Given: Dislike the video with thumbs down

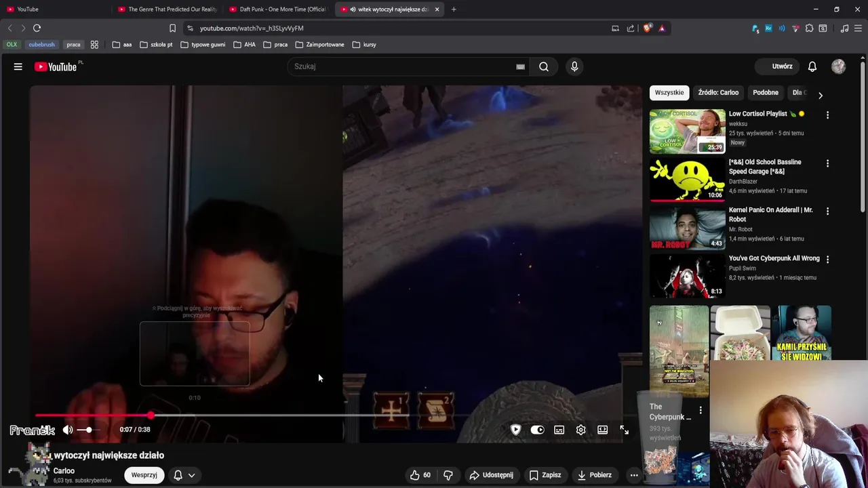Looking at the screenshot, I should 448,475.
